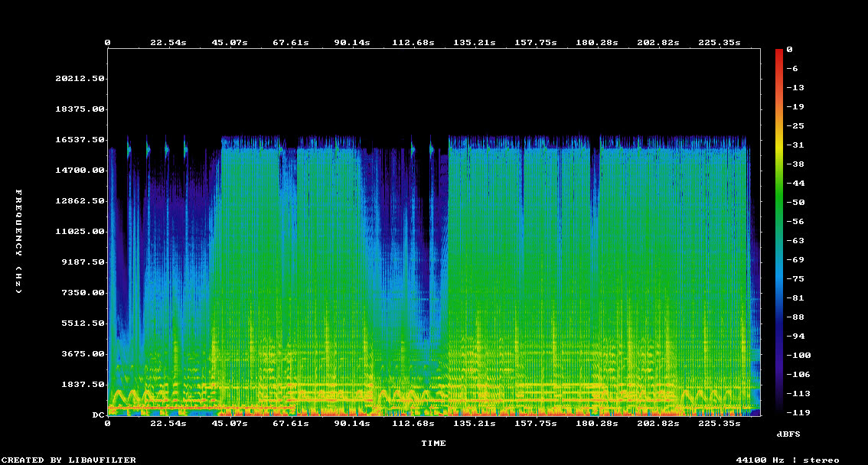Select the DC label on frequency axis
Viewport: 868px width, 465px height.
98,415
